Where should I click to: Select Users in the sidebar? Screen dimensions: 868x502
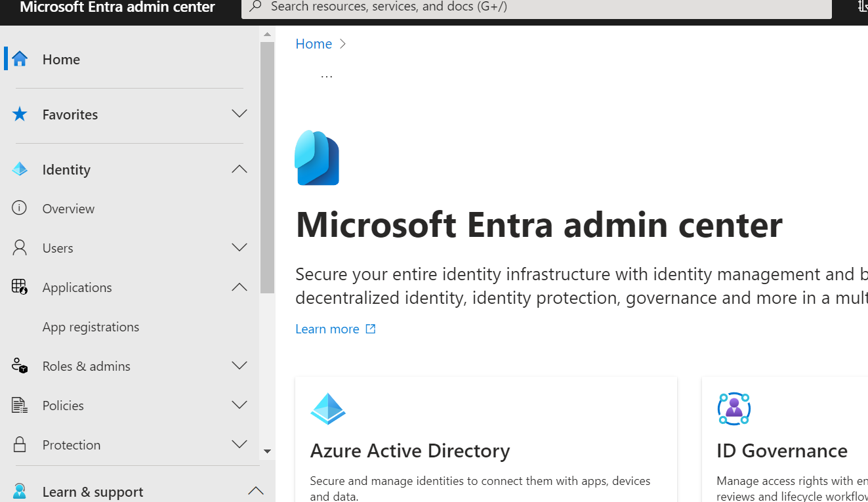point(58,248)
